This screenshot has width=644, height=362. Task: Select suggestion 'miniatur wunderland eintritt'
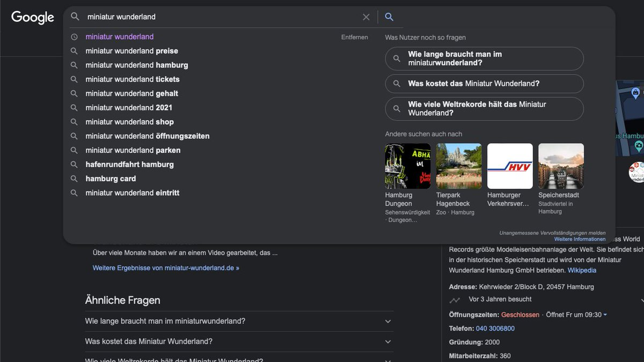(133, 193)
